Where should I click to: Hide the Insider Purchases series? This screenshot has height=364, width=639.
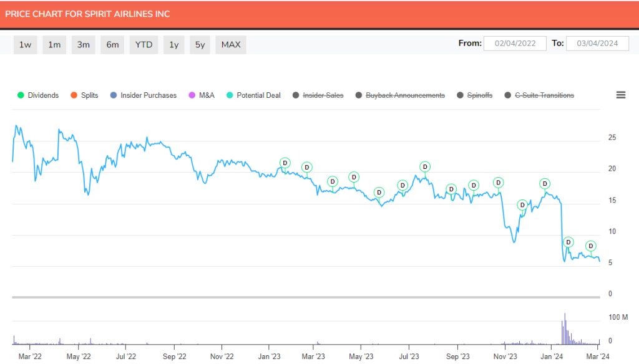[x=143, y=95]
